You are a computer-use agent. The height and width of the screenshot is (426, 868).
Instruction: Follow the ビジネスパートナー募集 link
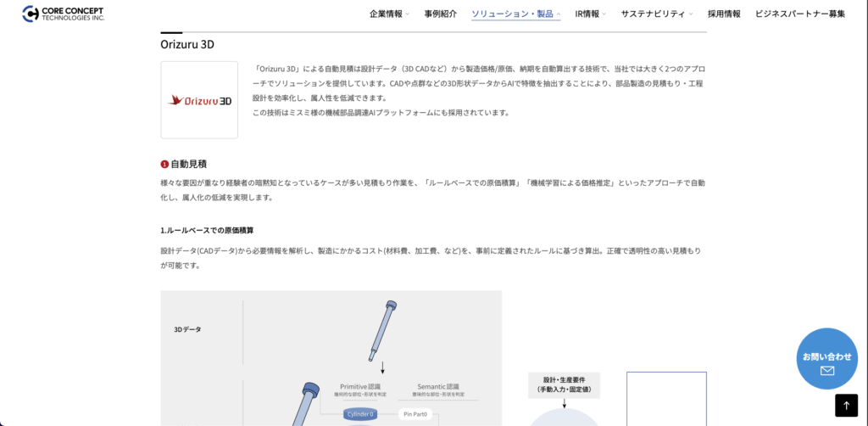(x=799, y=14)
